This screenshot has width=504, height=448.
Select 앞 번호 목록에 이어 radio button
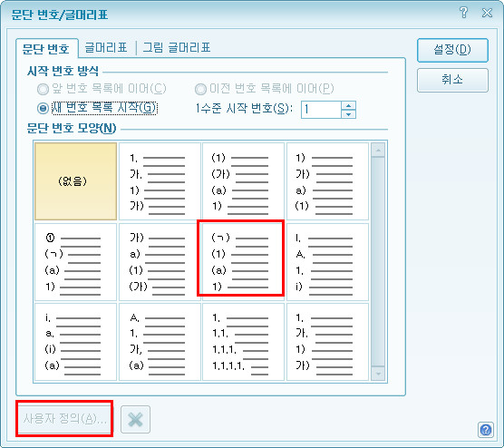pyautogui.click(x=43, y=89)
